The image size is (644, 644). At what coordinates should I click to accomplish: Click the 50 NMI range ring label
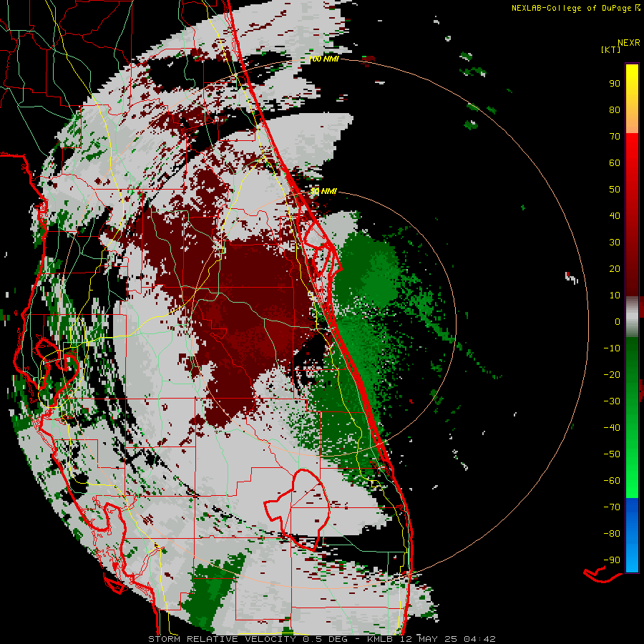(x=323, y=191)
